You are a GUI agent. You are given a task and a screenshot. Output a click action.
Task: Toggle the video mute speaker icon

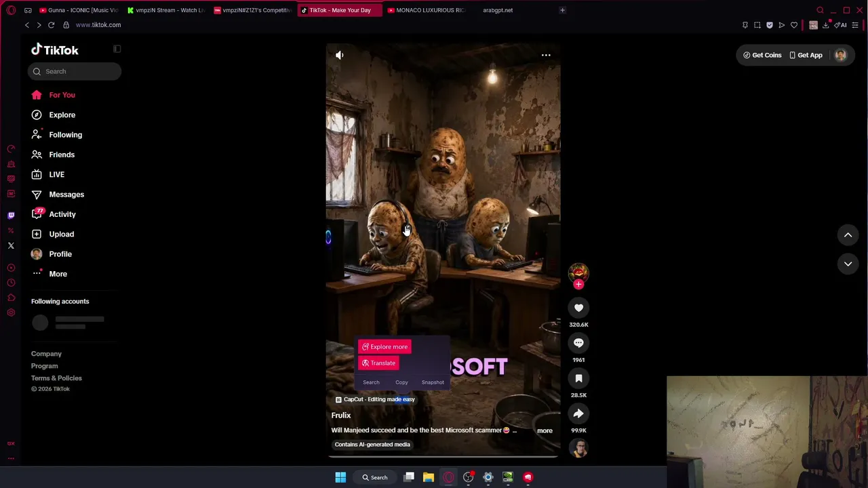(x=340, y=55)
